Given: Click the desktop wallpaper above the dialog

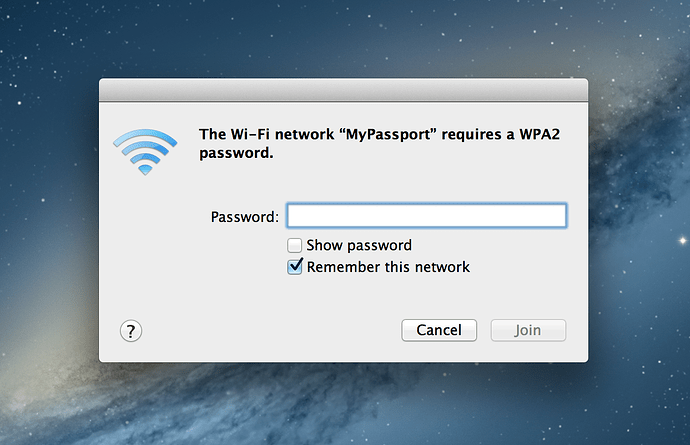Looking at the screenshot, I should pyautogui.click(x=343, y=40).
